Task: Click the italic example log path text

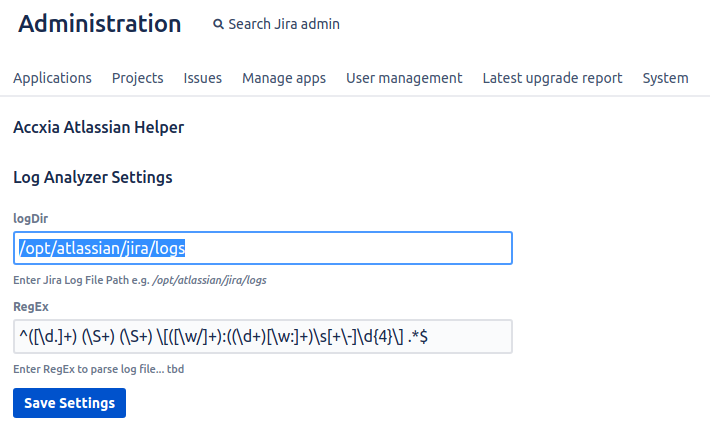Action: point(210,280)
